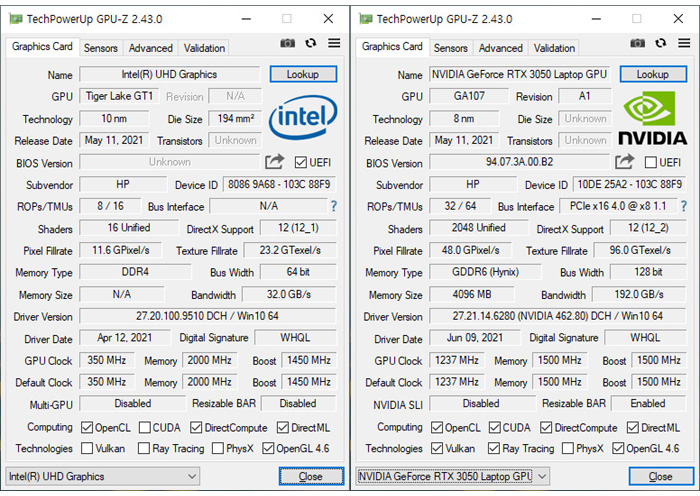The image size is (700, 496).
Task: Click the Bus Interface question mark in Intel window
Action: (334, 206)
